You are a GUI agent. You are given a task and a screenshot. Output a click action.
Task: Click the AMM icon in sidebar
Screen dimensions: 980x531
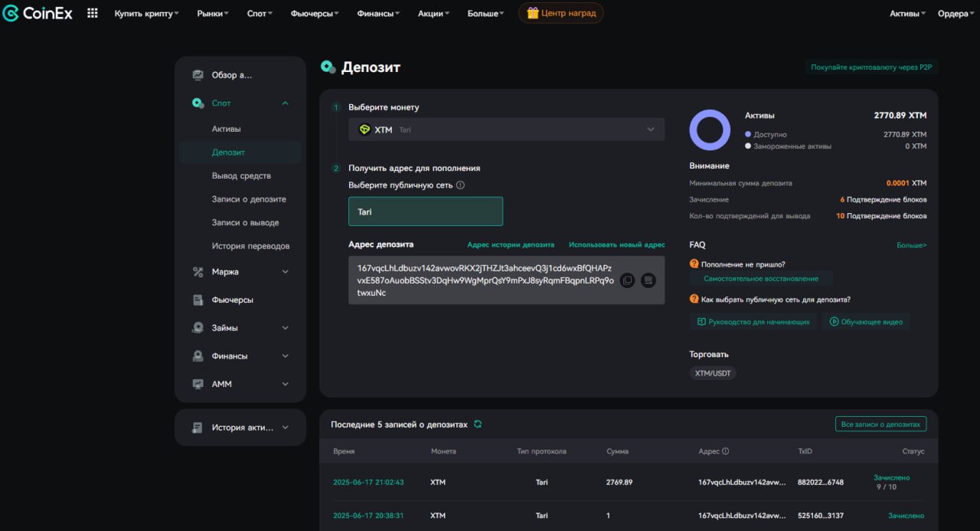point(198,384)
